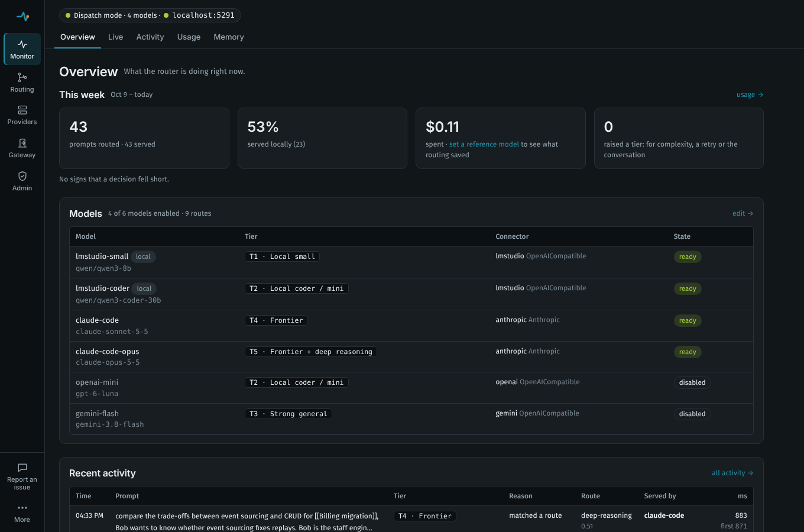The height and width of the screenshot is (532, 804).
Task: Switch to the Memory tab
Action: point(229,37)
